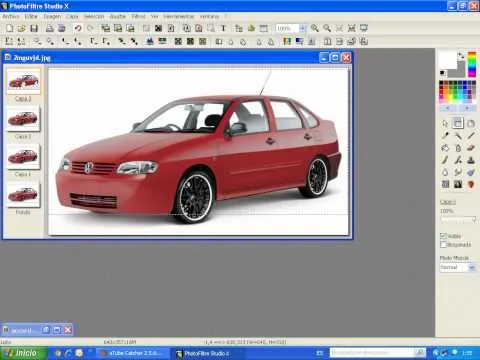Click the white foreground color swatch
480x360 pixels.
pos(448,60)
